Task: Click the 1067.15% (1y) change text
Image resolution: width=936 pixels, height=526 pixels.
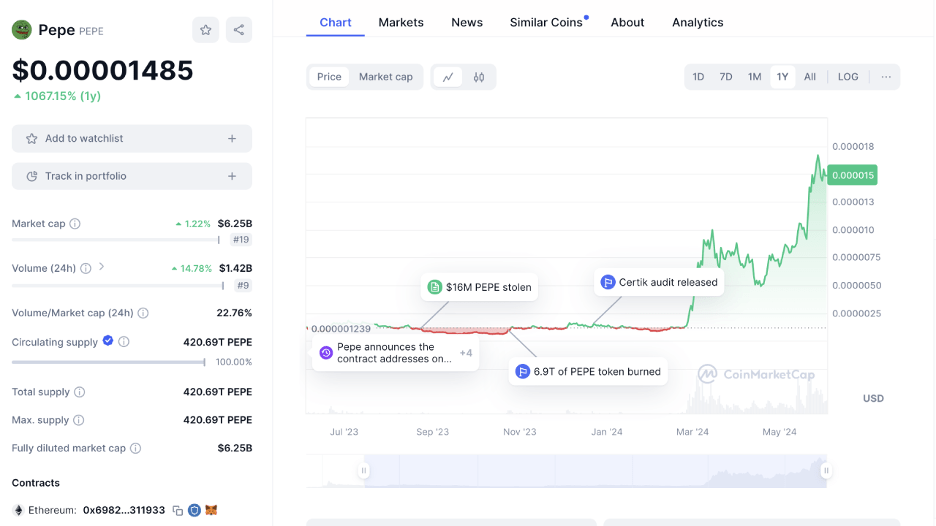Action: (x=63, y=96)
